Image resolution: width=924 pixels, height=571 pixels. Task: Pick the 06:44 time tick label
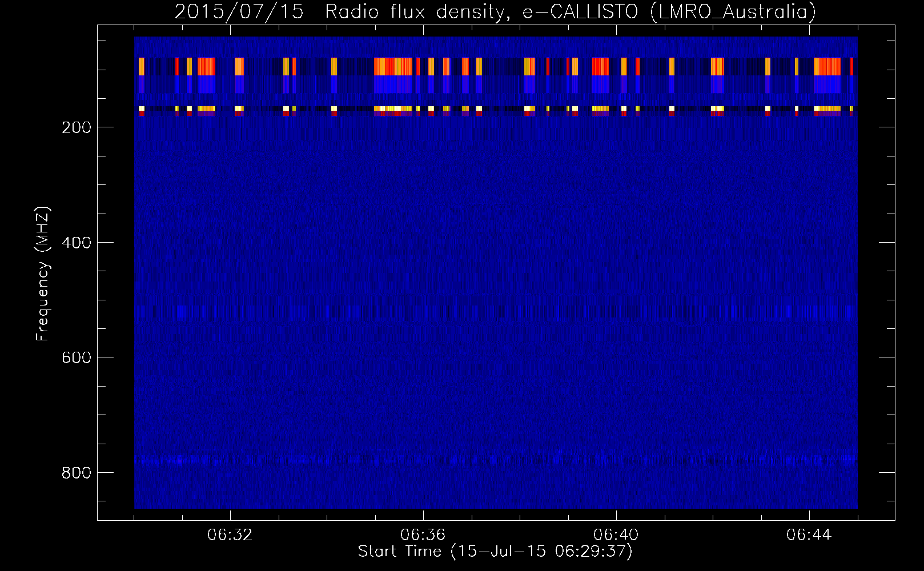point(809,535)
